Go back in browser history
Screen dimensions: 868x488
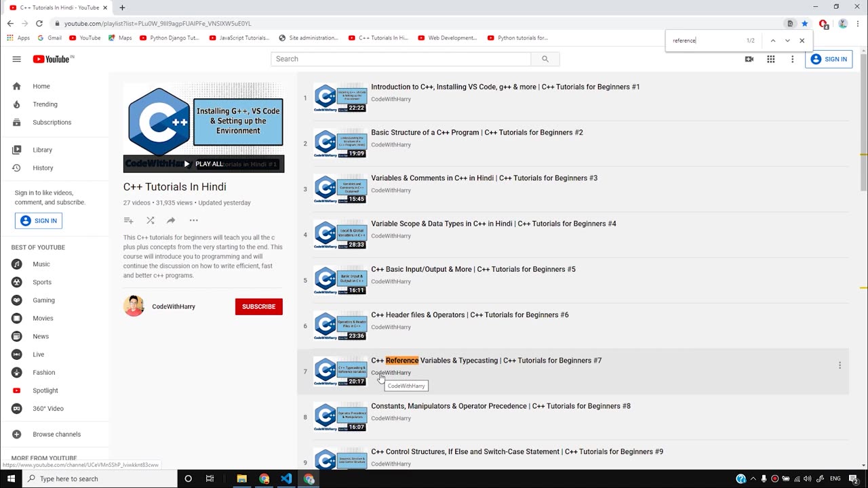click(10, 23)
